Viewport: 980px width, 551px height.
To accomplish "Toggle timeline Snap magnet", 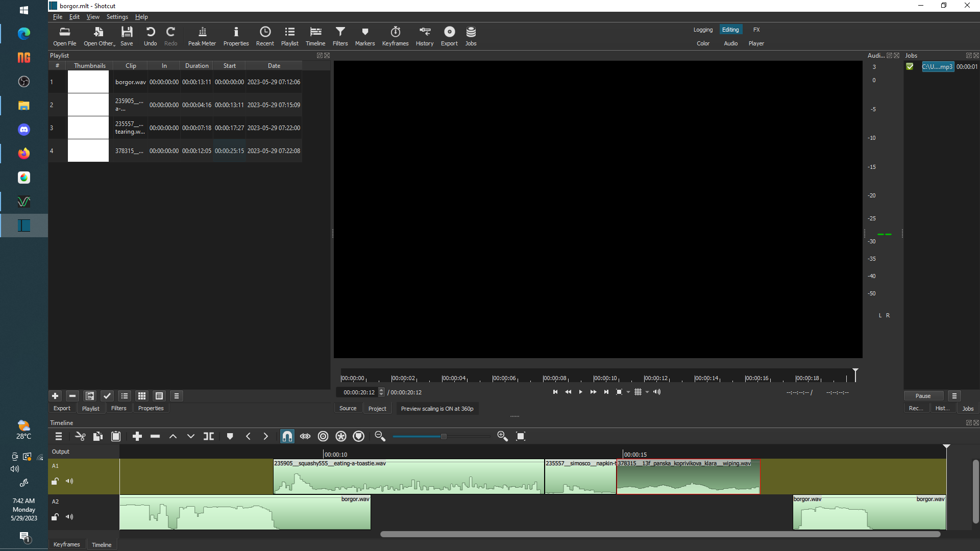I will [x=287, y=436].
